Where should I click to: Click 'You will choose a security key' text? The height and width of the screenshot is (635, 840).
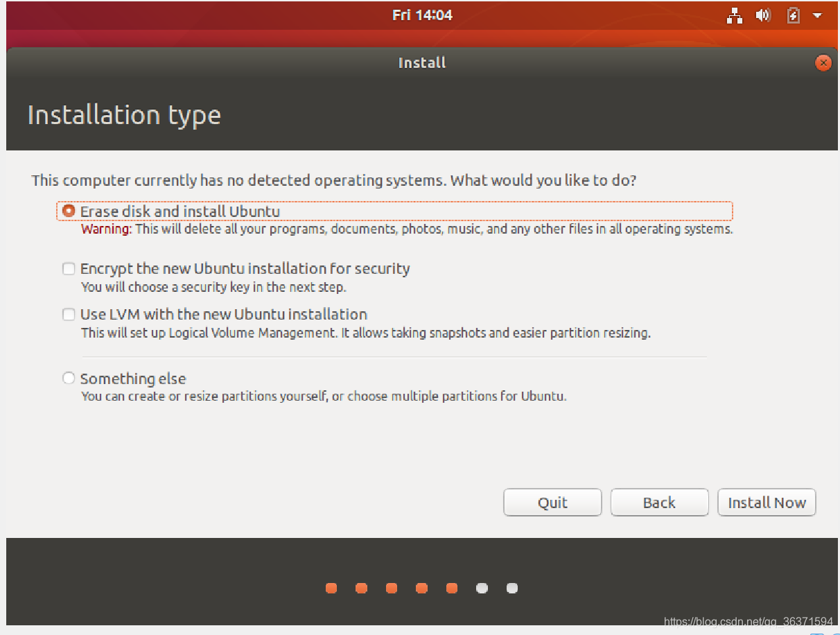tap(213, 287)
